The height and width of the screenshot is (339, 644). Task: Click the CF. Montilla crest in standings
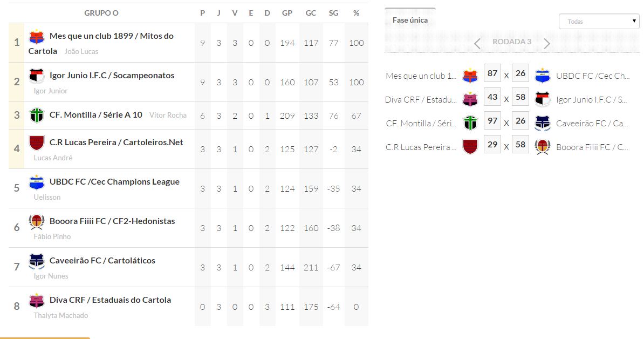[x=36, y=115]
